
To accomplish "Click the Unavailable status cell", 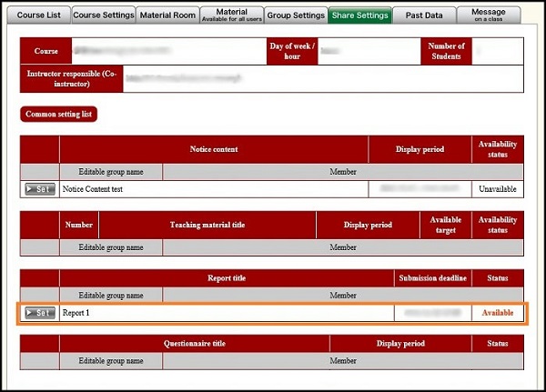I will click(x=498, y=189).
